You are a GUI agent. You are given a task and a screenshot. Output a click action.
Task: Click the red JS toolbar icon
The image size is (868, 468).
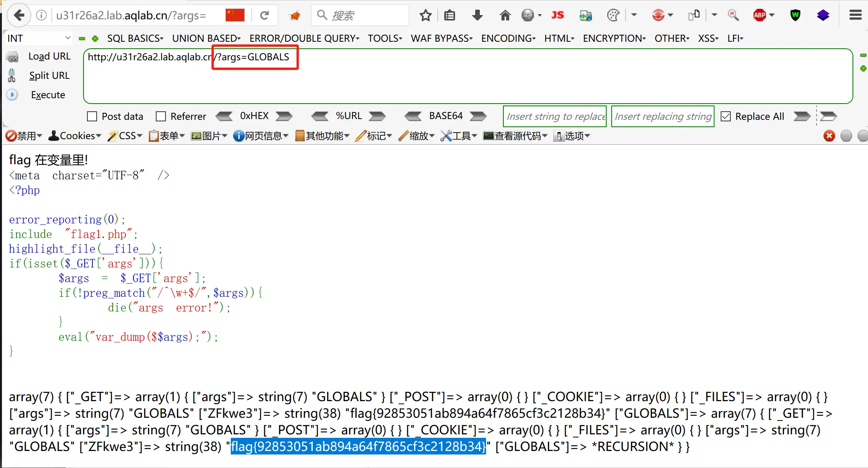(x=557, y=15)
